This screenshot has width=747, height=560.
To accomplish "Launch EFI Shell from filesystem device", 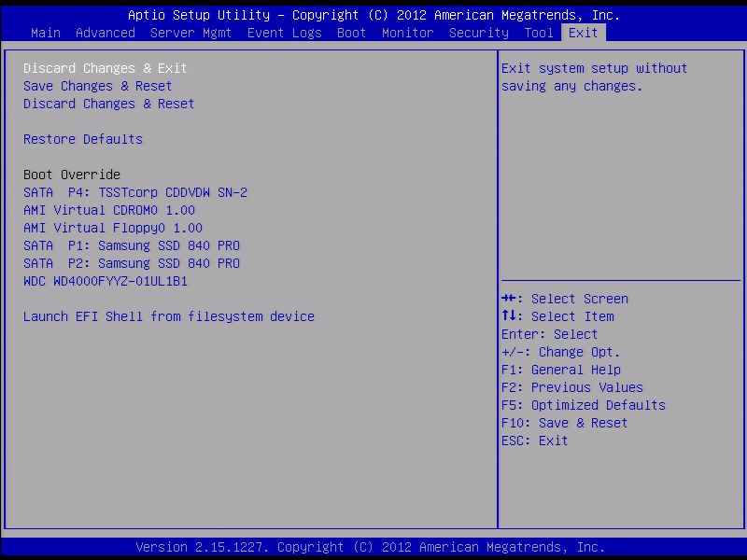I will (x=169, y=316).
